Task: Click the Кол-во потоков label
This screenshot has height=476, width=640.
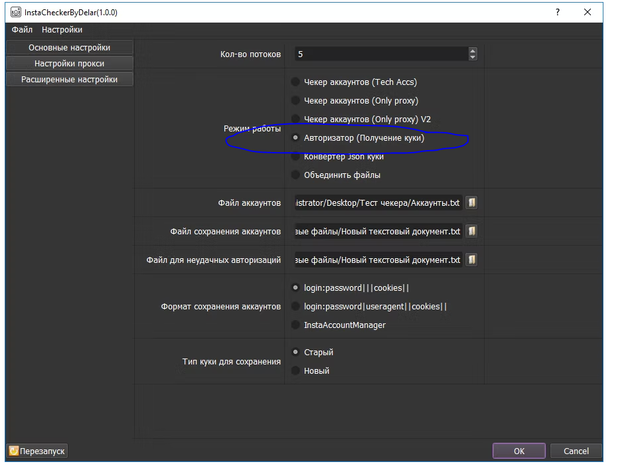Action: 251,54
